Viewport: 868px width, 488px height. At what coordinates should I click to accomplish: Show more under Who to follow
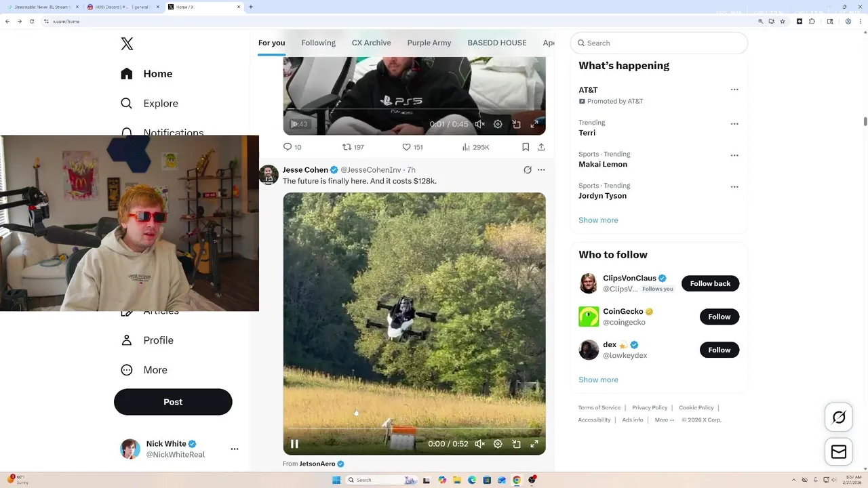click(598, 380)
